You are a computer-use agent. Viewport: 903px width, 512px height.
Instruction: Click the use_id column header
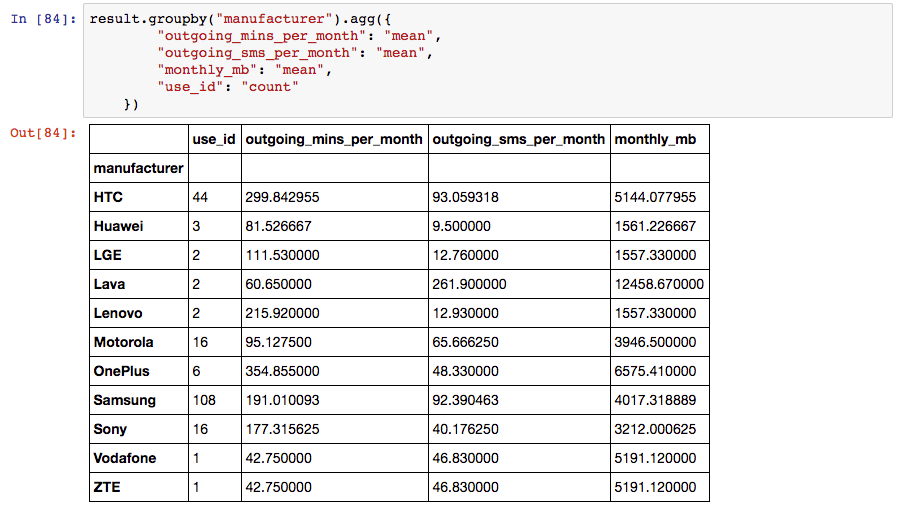(x=214, y=139)
